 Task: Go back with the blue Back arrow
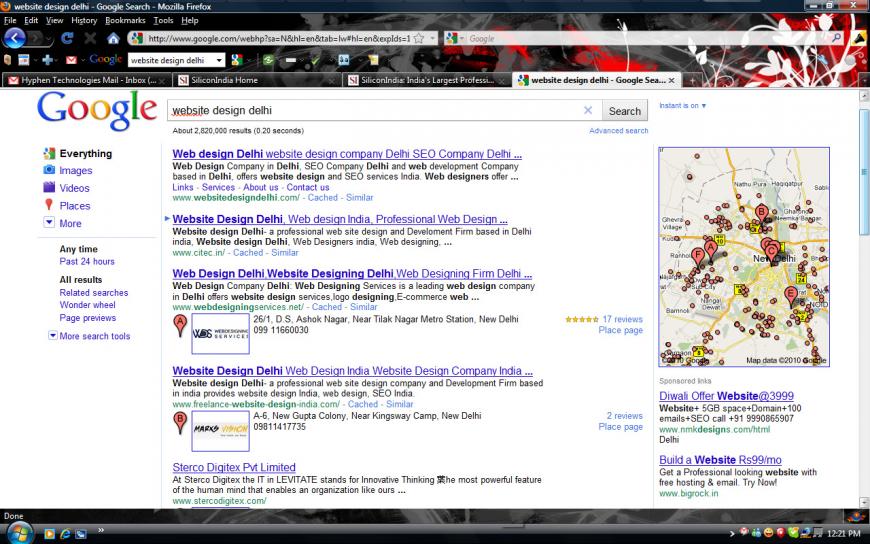(14, 38)
